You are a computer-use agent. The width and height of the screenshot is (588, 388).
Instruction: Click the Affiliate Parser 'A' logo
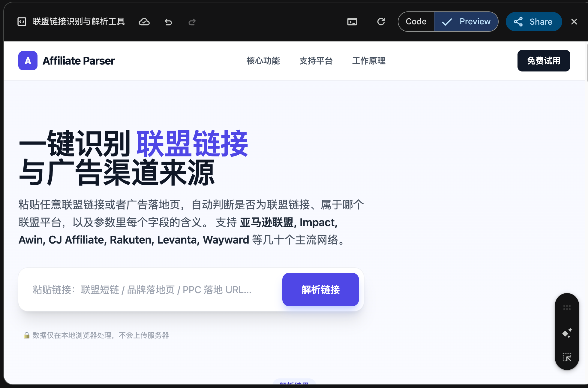28,61
